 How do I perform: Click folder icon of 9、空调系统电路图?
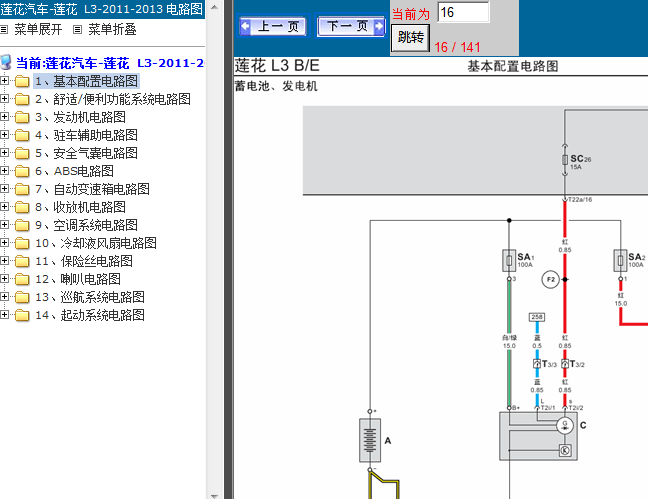(x=22, y=225)
